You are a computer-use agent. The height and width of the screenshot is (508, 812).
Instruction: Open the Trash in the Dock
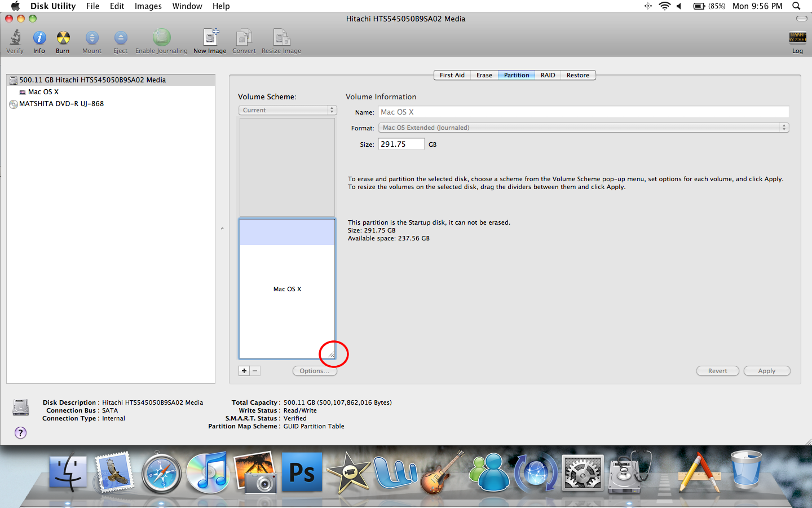click(x=747, y=471)
